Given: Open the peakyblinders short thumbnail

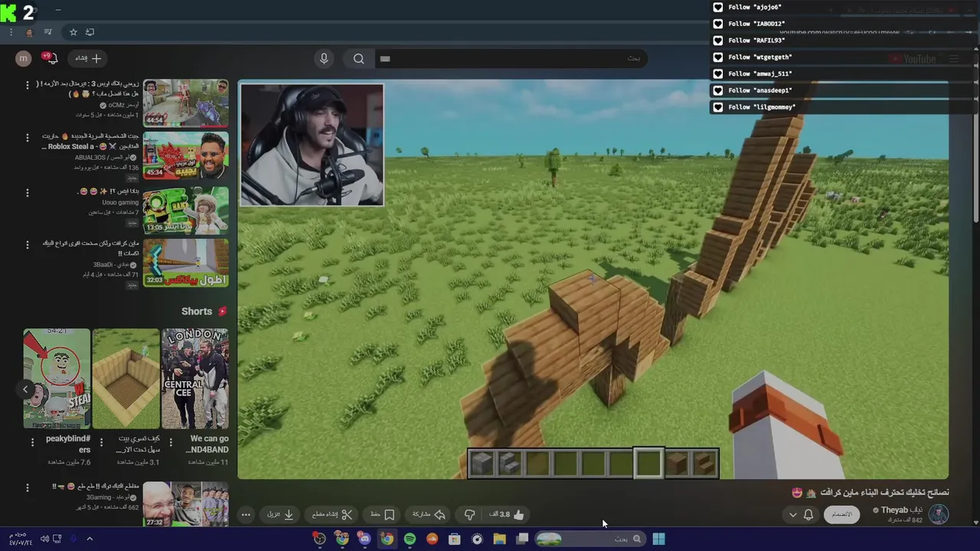Looking at the screenshot, I should tap(57, 379).
